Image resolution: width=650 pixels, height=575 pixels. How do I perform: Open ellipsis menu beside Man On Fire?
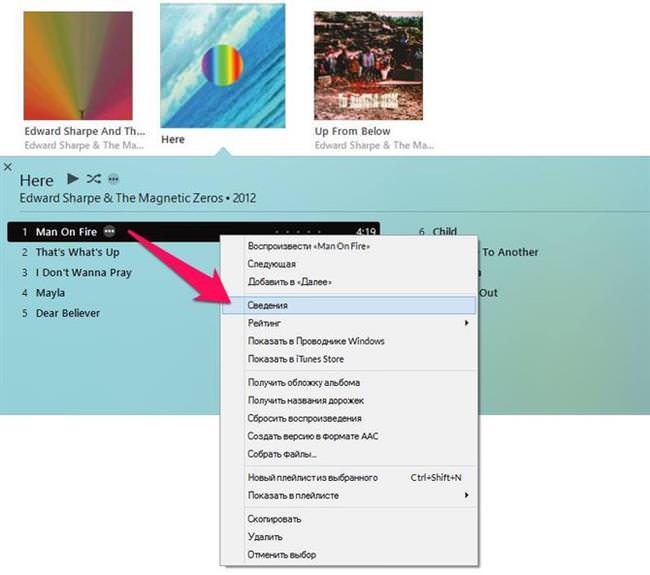[x=109, y=231]
